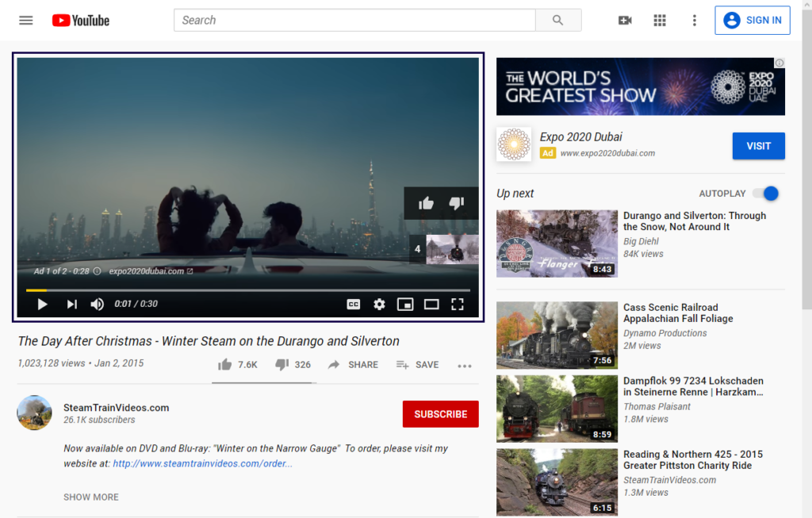812x518 pixels.
Task: Click the Sign In button
Action: 753,20
